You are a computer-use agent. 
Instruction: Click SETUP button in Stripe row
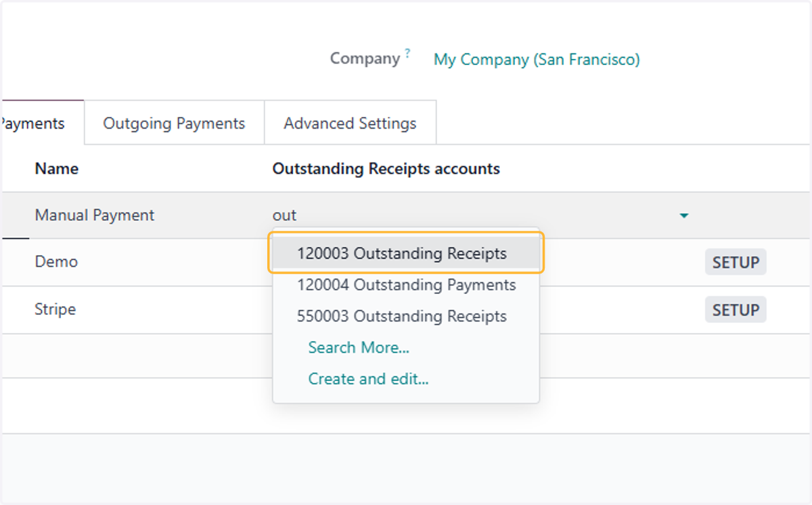pos(736,309)
